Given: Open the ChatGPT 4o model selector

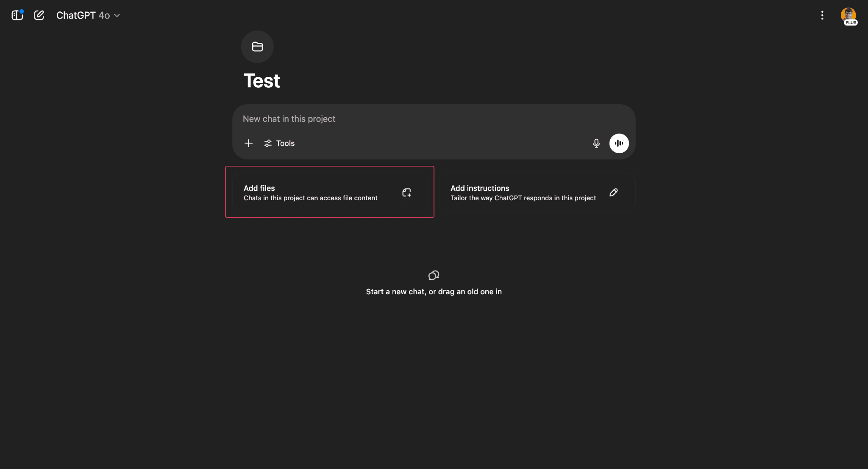Looking at the screenshot, I should pyautogui.click(x=82, y=15).
